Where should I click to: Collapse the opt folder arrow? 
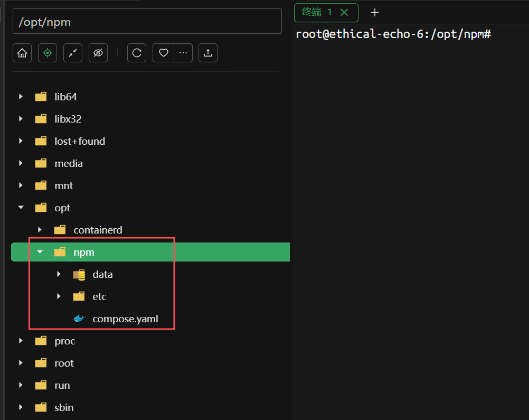(x=21, y=208)
